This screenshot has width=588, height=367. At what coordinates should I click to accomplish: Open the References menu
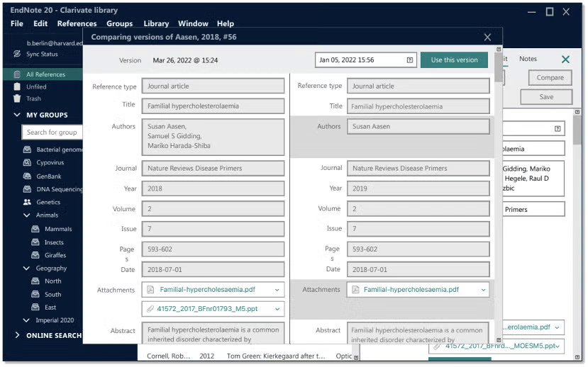click(77, 23)
